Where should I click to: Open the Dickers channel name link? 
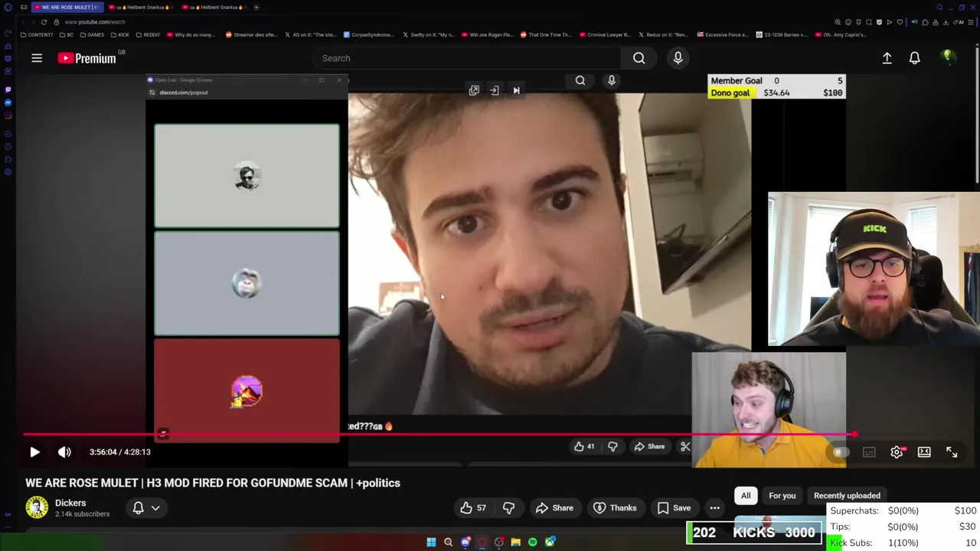pyautogui.click(x=70, y=503)
